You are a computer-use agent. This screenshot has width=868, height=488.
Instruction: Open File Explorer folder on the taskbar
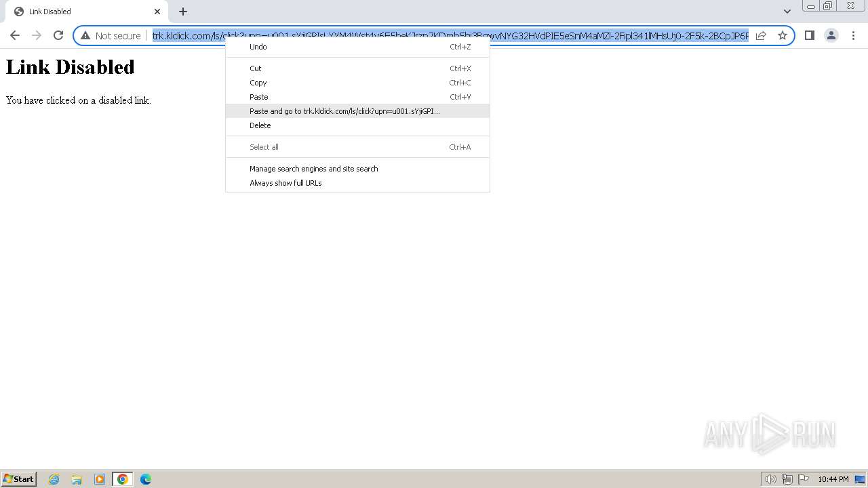point(77,479)
